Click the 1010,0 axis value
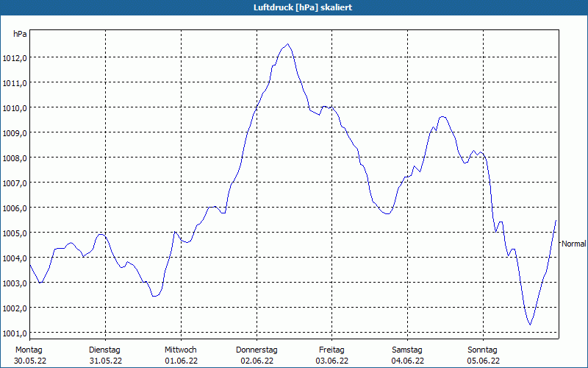Screen dimensions: 588x368 pyautogui.click(x=15, y=108)
